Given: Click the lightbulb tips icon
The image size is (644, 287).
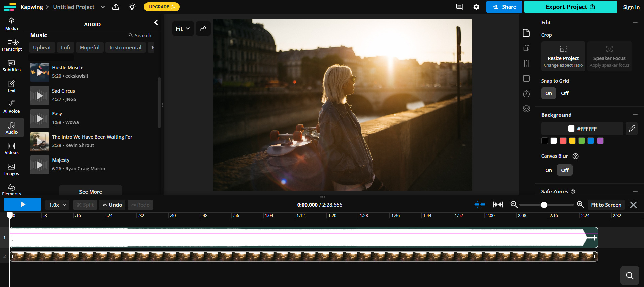Looking at the screenshot, I should tap(132, 7).
